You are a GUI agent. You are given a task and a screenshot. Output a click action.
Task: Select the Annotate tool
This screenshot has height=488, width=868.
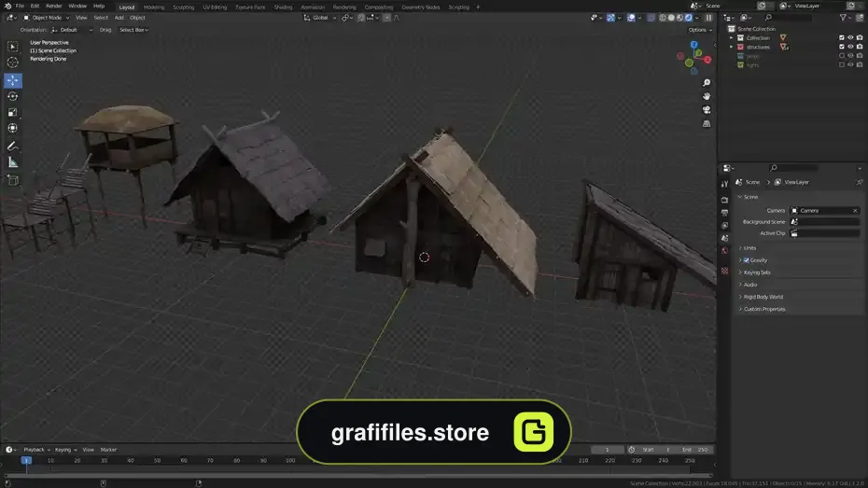(13, 146)
